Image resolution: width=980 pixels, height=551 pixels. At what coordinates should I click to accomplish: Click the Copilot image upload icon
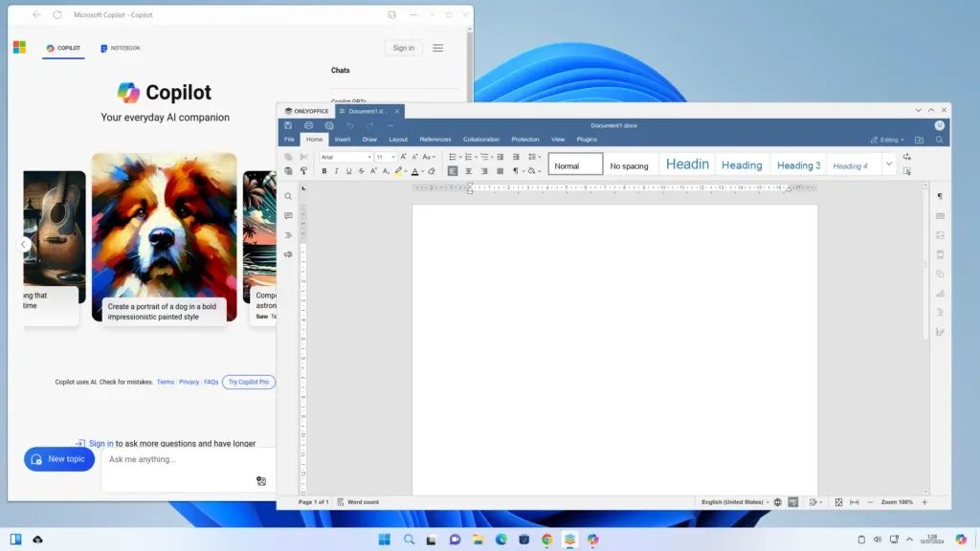coord(261,481)
